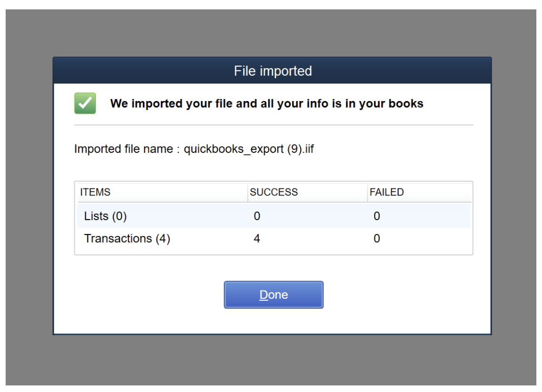Select the Lists (0) row
The width and height of the screenshot is (542, 392).
point(273,216)
